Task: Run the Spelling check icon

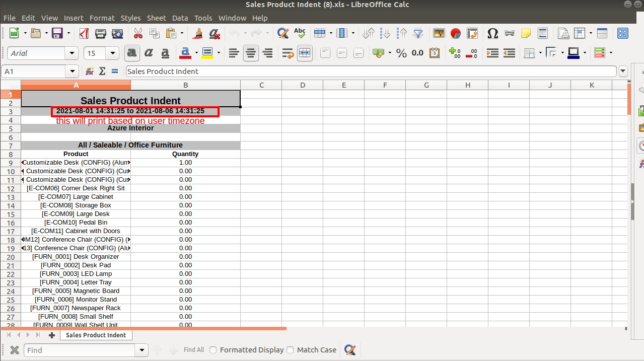Action: click(x=300, y=34)
